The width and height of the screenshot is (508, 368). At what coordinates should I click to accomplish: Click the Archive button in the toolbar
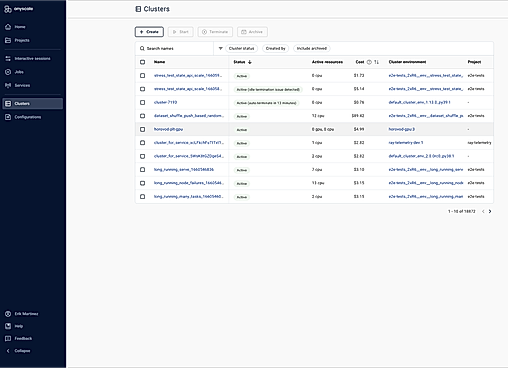(252, 32)
